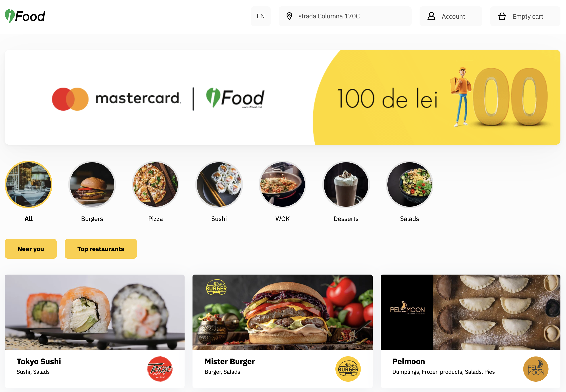Select the Burgers category icon

coord(92,184)
